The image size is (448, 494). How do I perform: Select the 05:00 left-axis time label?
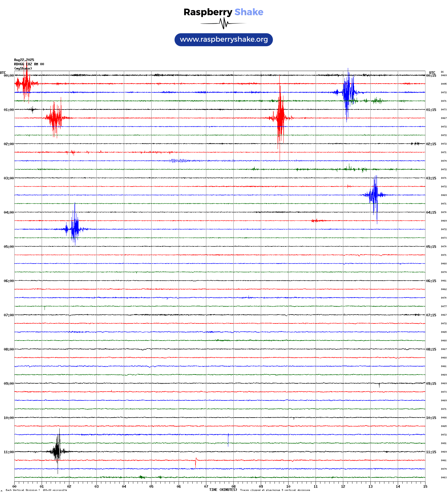click(x=9, y=247)
